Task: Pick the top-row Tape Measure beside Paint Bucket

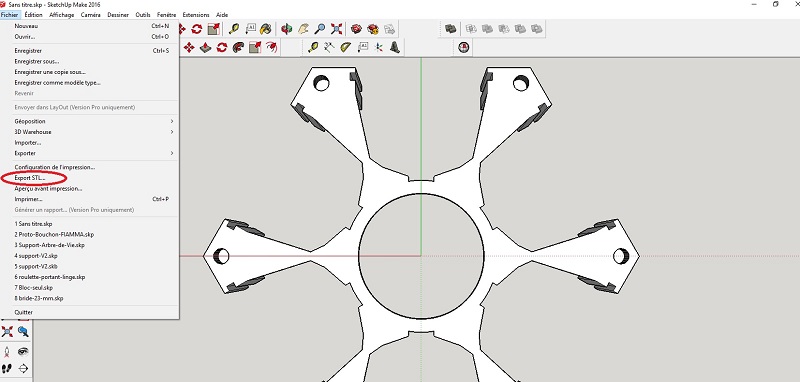Action: click(234, 29)
